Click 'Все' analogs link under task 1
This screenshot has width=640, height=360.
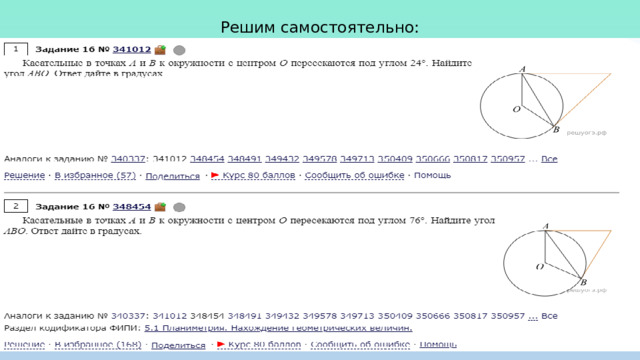point(549,159)
